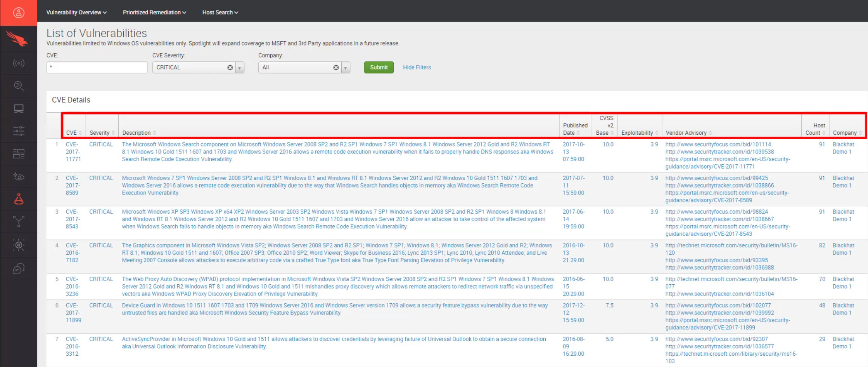This screenshot has height=367, width=868.
Task: Sort table by CVE column
Action: click(74, 133)
